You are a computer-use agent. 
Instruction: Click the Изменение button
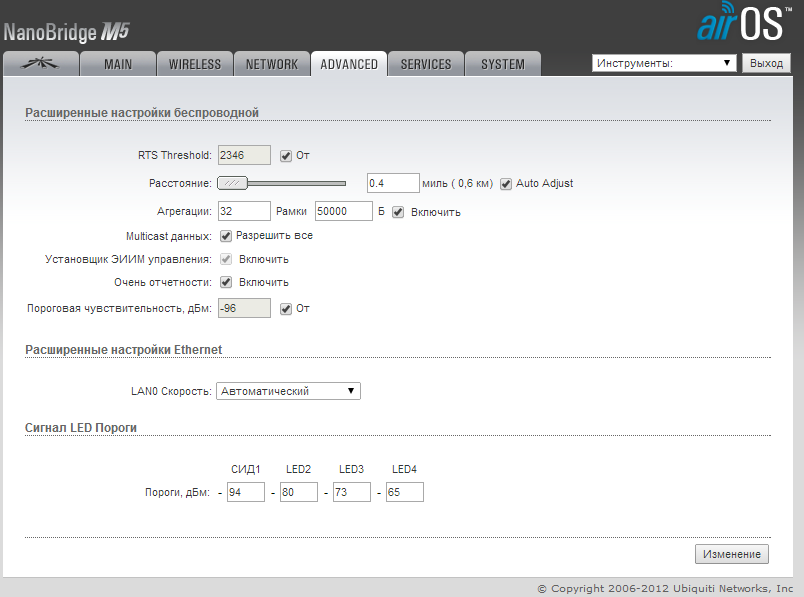point(732,554)
